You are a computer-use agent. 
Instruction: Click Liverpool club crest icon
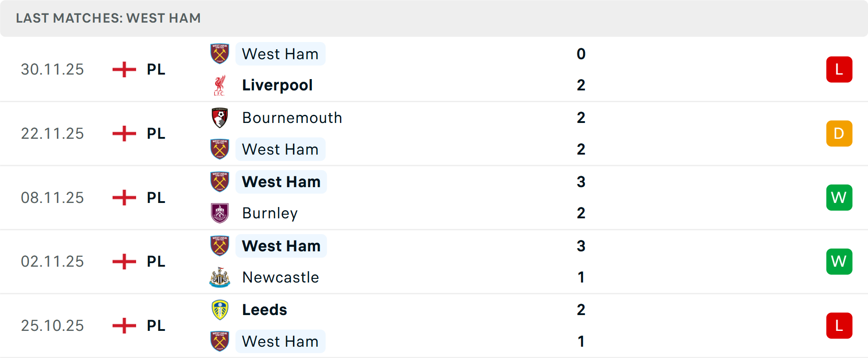(x=220, y=85)
